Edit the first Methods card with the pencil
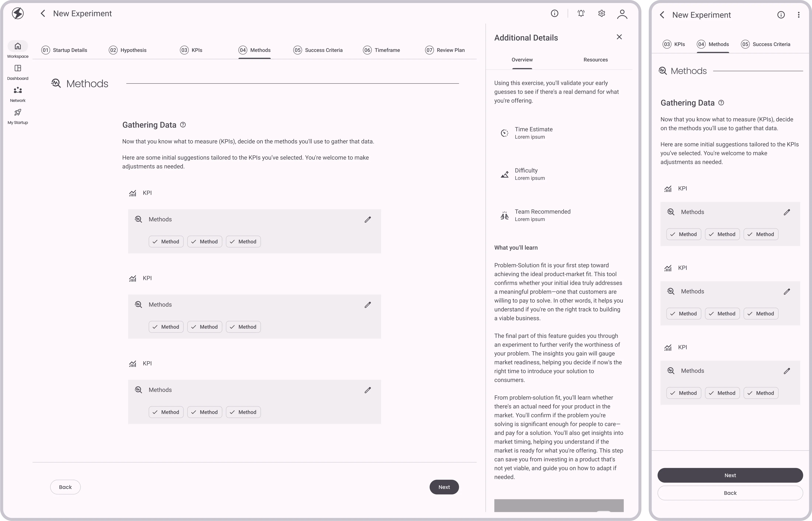Screen dimensions: 812x521 [368, 220]
